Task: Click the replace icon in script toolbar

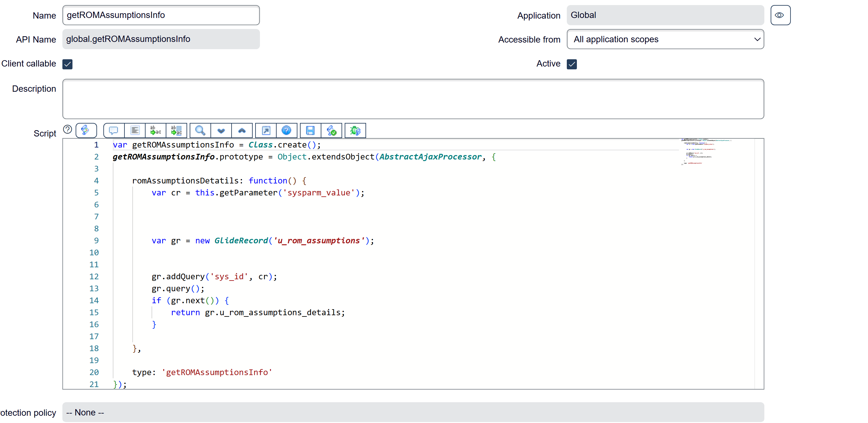Action: pos(155,130)
